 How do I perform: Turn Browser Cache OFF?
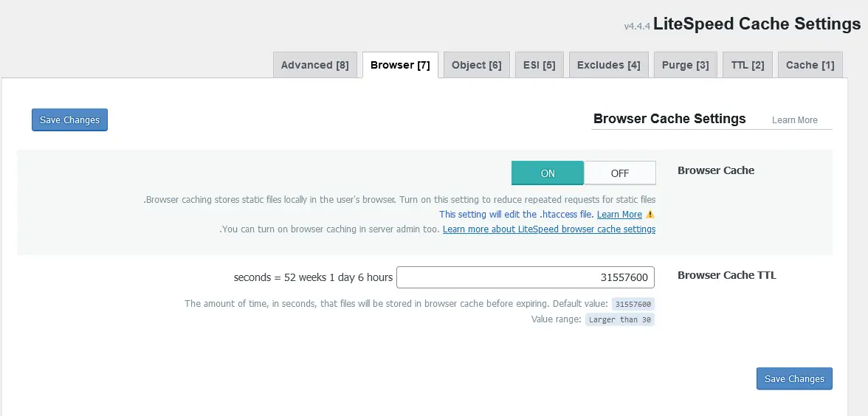pyautogui.click(x=619, y=173)
